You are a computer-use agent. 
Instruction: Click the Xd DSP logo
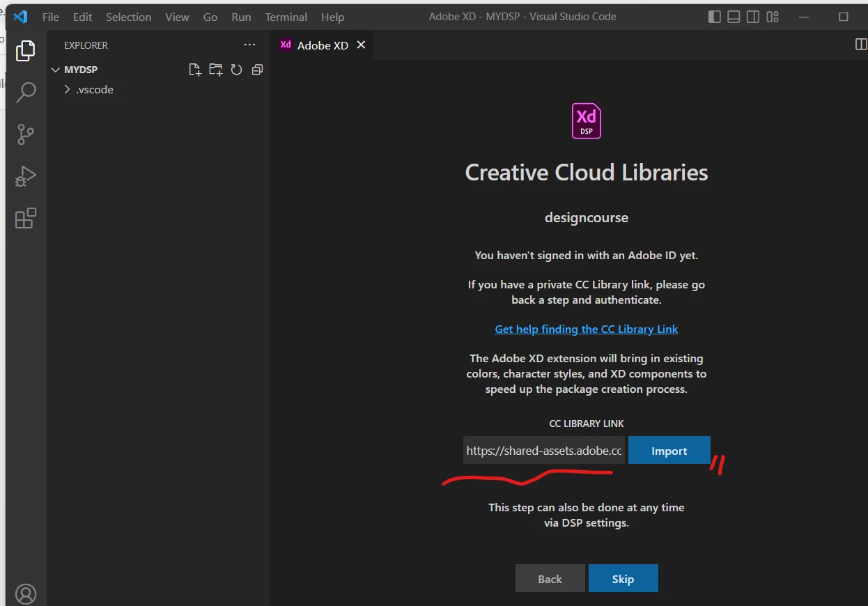[587, 121]
